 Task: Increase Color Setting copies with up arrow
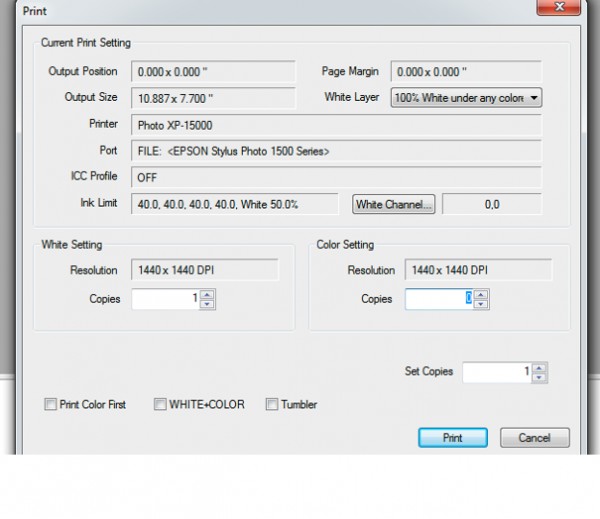click(481, 294)
